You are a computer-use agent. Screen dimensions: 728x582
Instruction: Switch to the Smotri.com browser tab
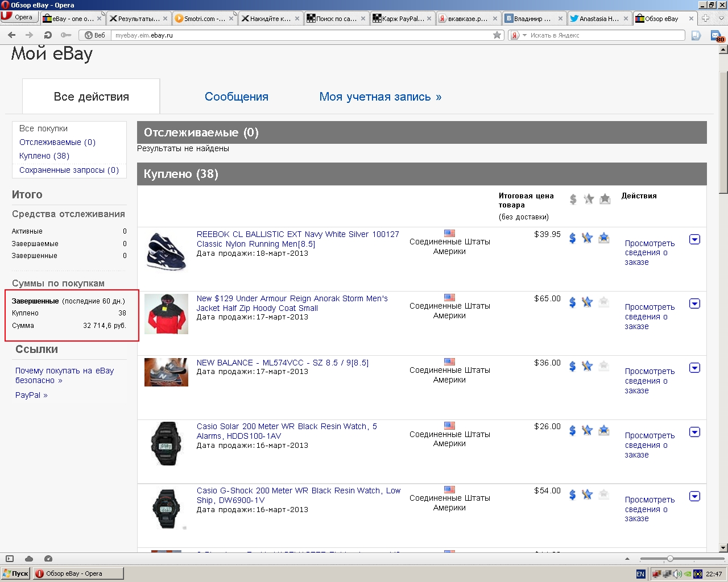pos(204,19)
